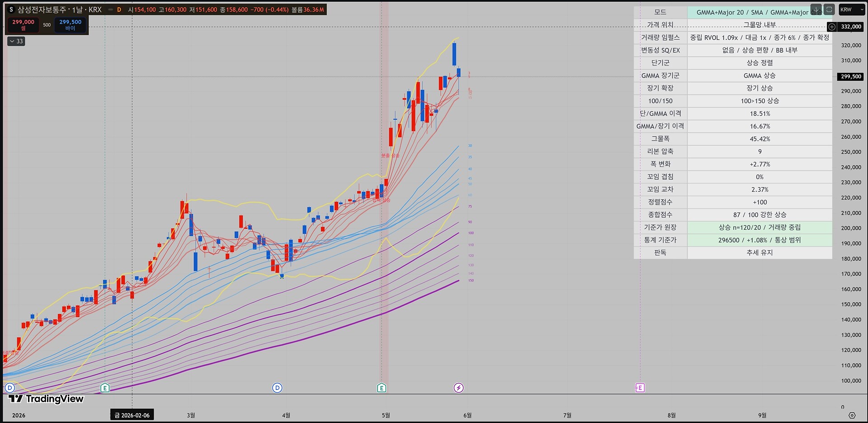Image resolution: width=868 pixels, height=423 pixels.
Task: Click the 그물망 내부 value cell
Action: coord(759,25)
